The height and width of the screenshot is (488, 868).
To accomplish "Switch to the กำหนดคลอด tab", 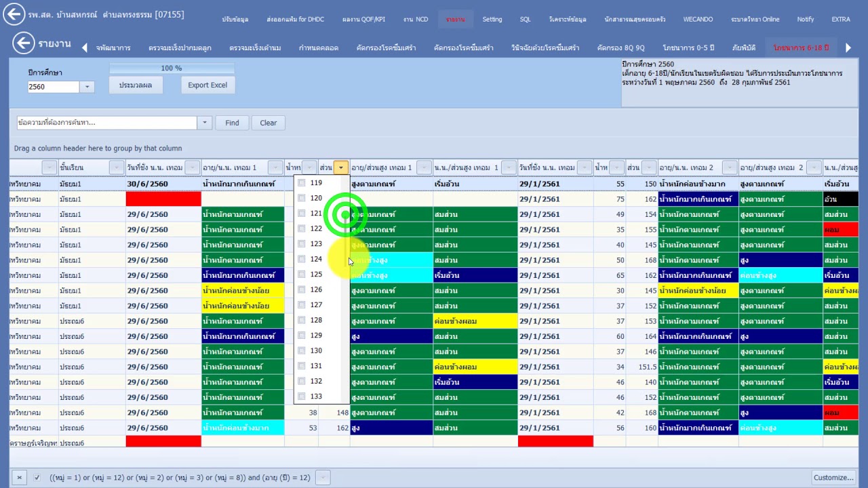I will tap(319, 47).
